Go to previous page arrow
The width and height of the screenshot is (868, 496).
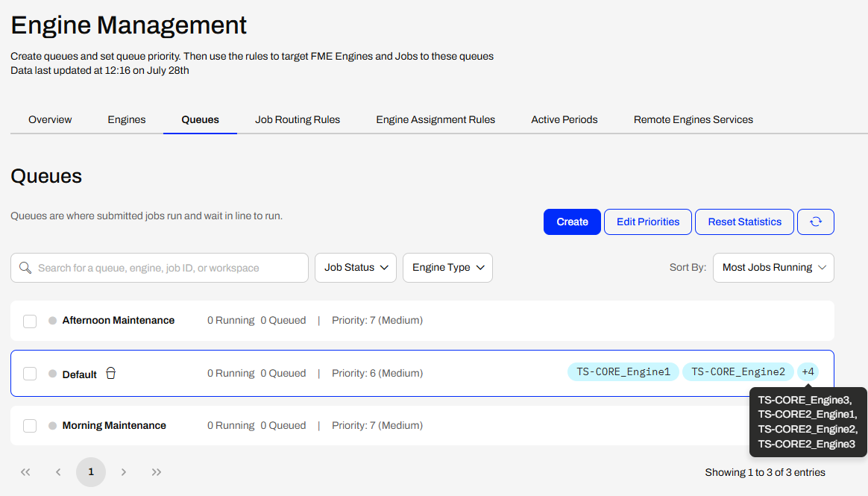tap(58, 472)
